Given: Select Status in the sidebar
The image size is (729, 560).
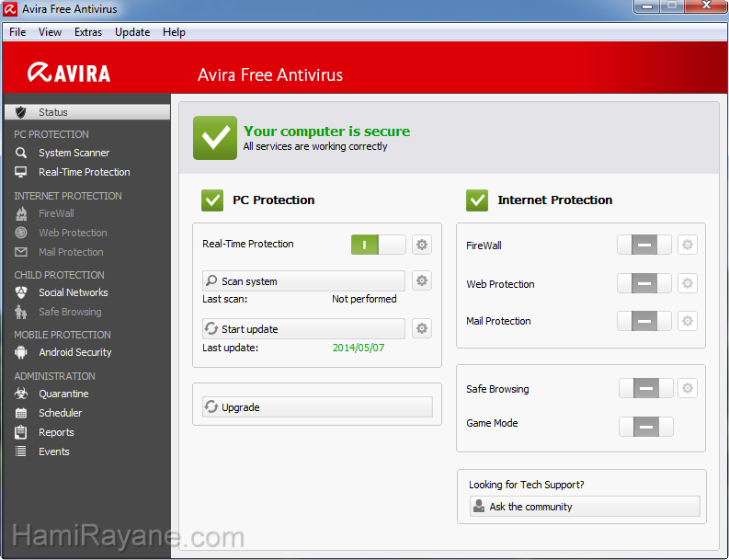Looking at the screenshot, I should pos(87,112).
